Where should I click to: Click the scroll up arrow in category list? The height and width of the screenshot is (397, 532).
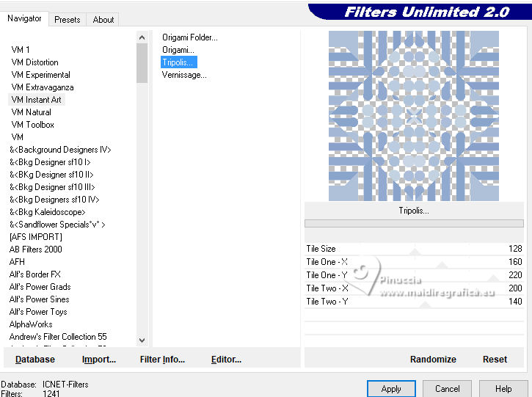point(142,37)
